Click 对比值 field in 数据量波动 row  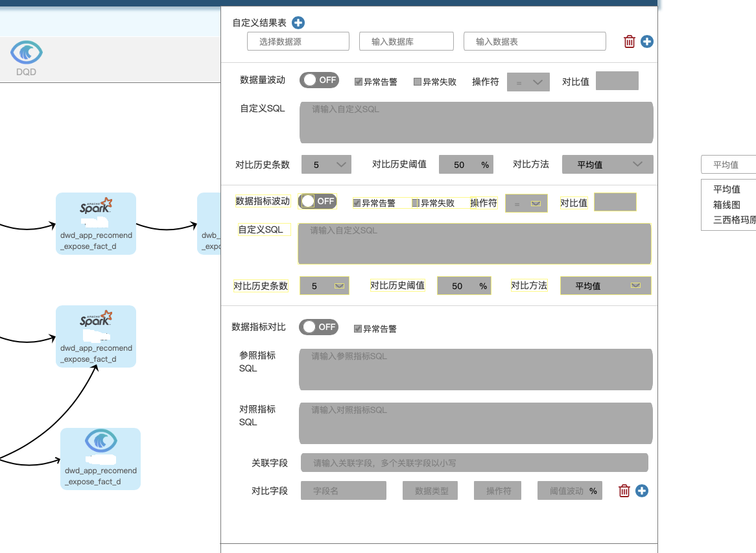617,80
